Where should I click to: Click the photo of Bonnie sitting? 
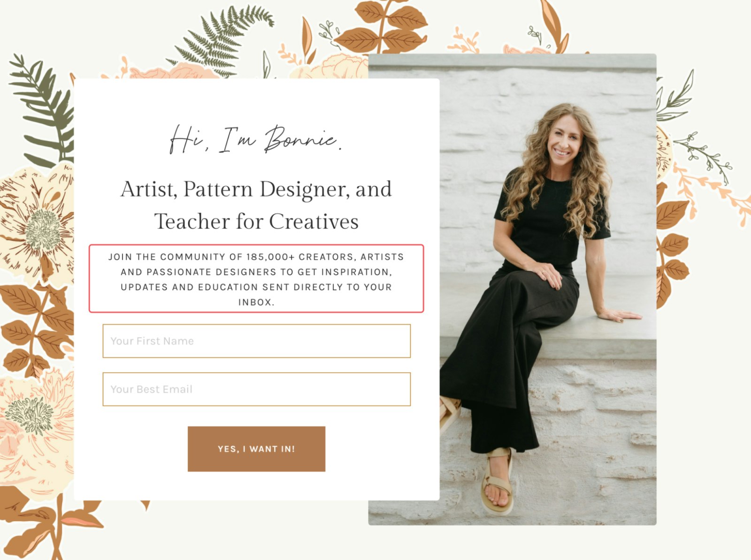point(512,289)
